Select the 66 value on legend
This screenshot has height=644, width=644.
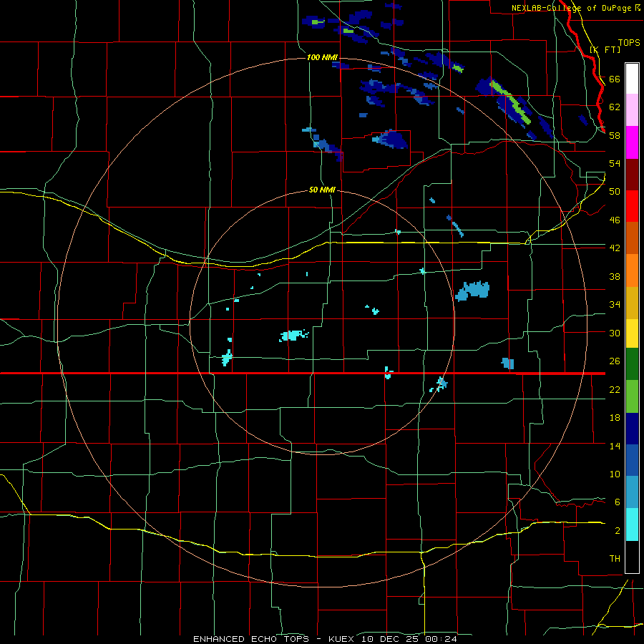615,79
